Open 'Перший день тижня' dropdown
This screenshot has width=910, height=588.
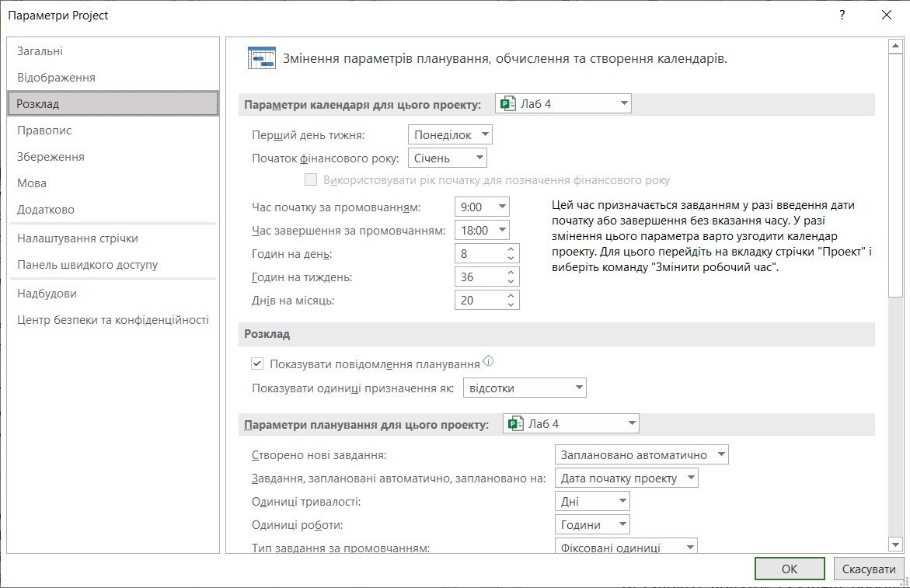[450, 134]
